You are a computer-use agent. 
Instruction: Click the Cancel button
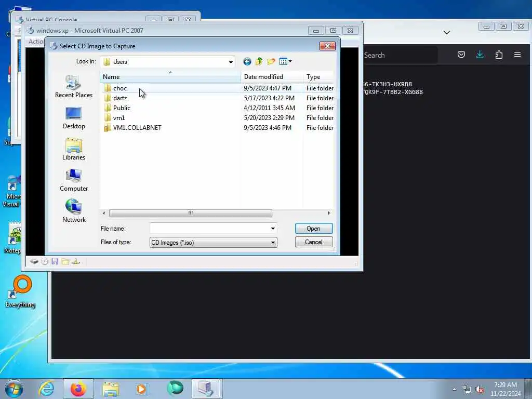pos(314,242)
